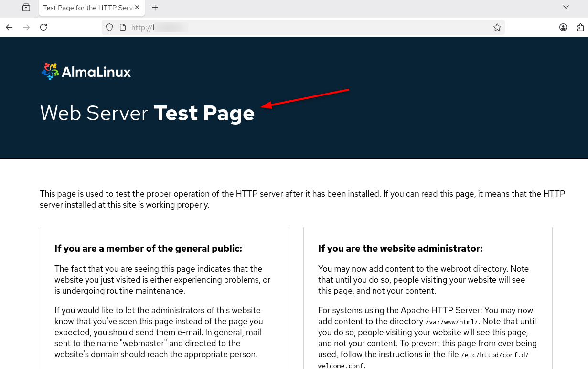Image resolution: width=588 pixels, height=369 pixels.
Task: Click the AlmaLinux logo
Action: [x=86, y=72]
